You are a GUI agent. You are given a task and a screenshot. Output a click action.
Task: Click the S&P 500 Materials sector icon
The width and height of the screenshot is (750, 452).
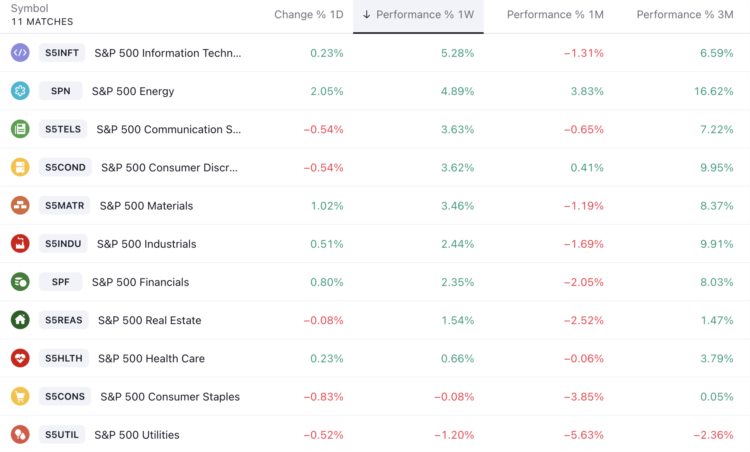pyautogui.click(x=20, y=205)
